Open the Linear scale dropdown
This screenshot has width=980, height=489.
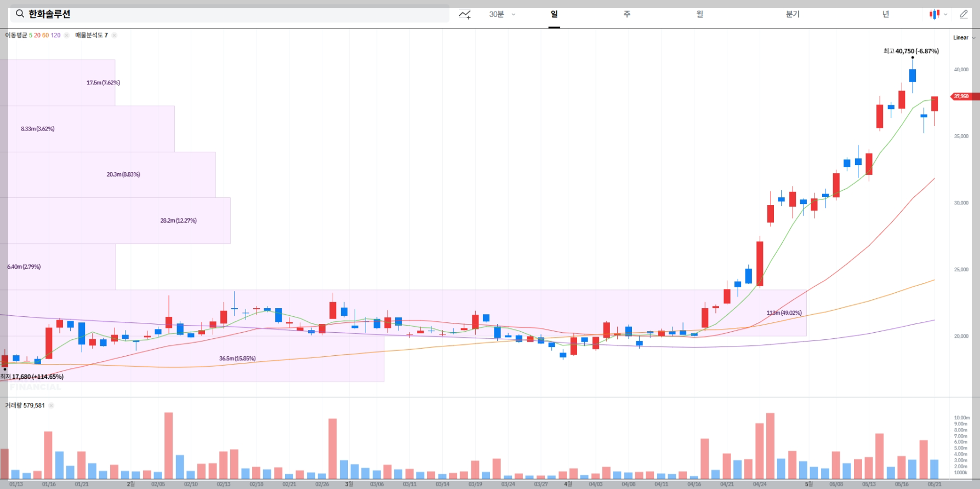(964, 38)
